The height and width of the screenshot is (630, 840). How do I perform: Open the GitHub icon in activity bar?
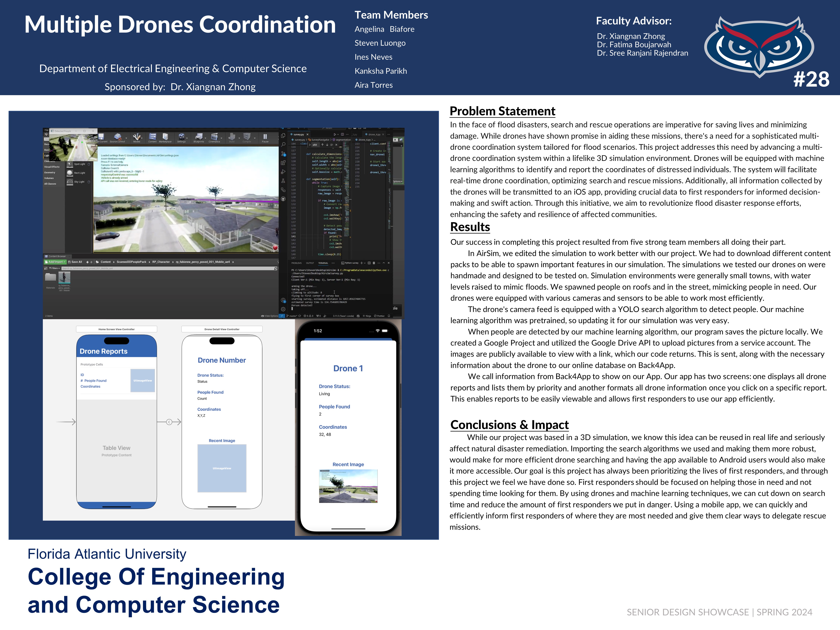click(283, 199)
